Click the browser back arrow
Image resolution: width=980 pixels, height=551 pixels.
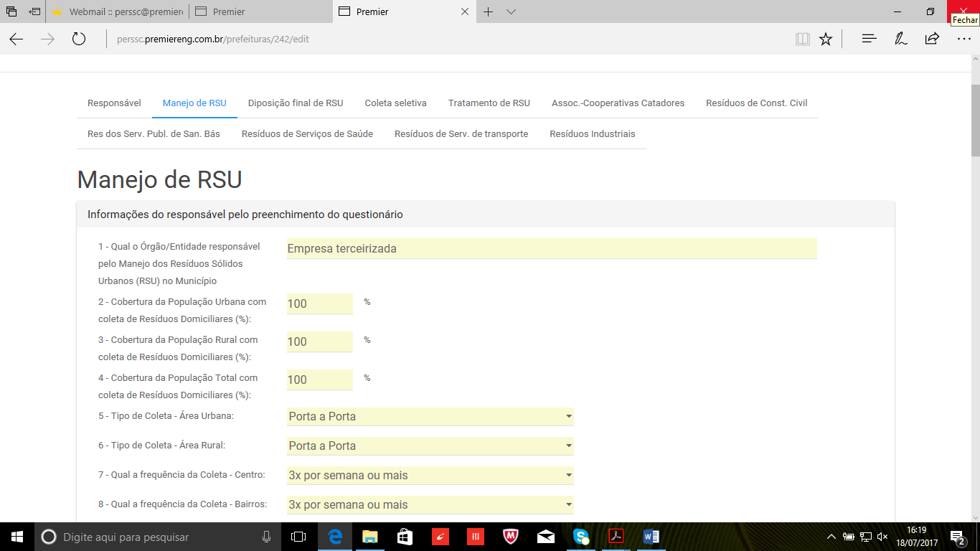[x=17, y=39]
